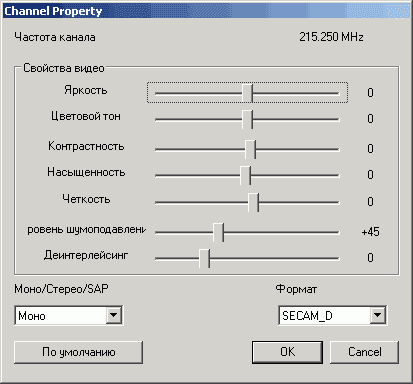Click the По умолчанию button
This screenshot has width=413, height=384.
pos(79,352)
